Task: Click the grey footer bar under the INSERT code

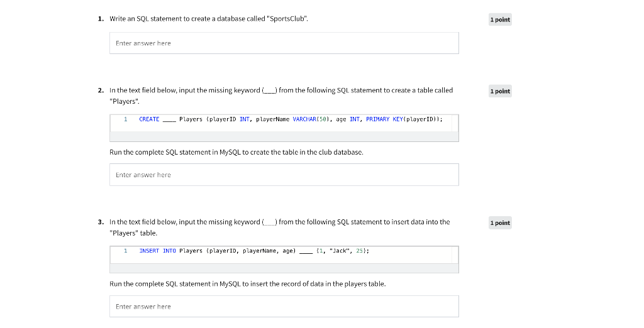Action: coord(284,268)
